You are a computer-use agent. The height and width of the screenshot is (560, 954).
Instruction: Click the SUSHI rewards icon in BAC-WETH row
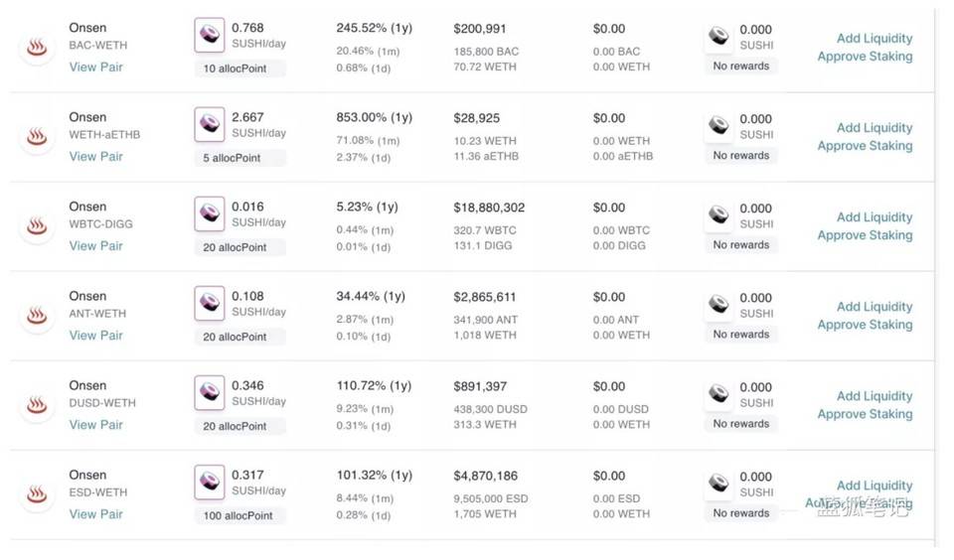[718, 36]
